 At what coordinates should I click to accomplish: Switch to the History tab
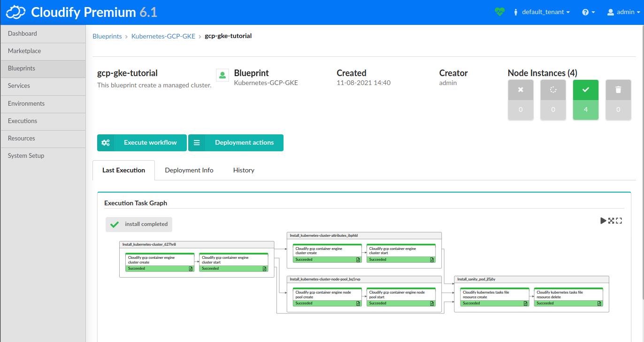click(244, 170)
